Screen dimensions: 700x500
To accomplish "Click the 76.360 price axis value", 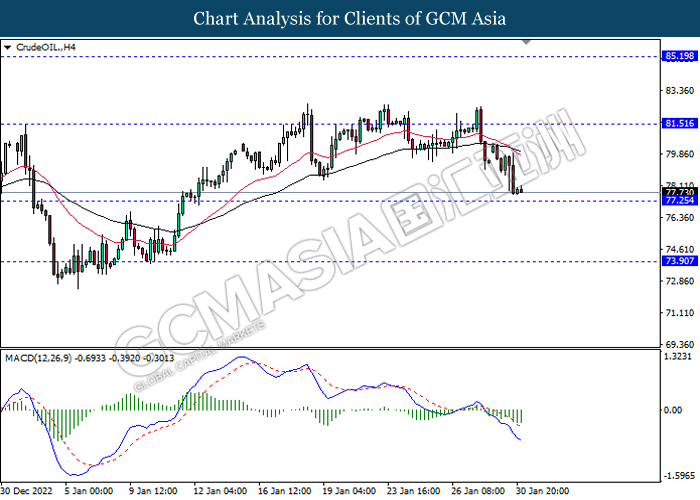I will pos(679,217).
